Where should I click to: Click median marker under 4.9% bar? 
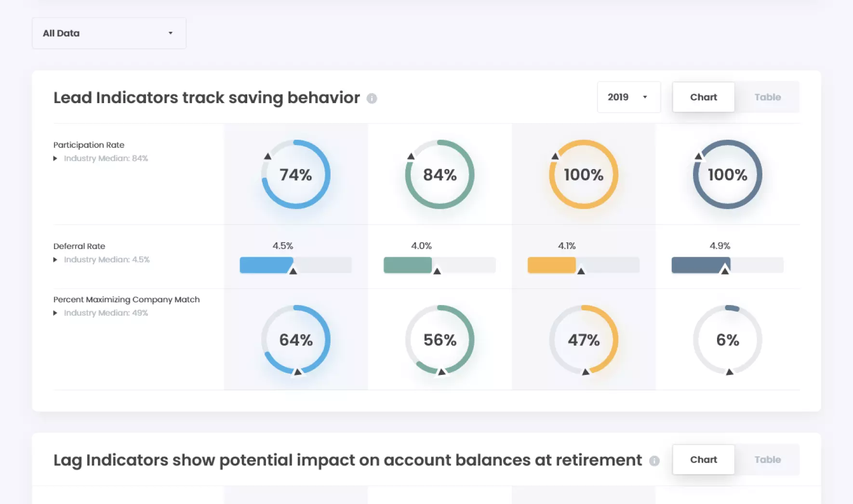725,271
